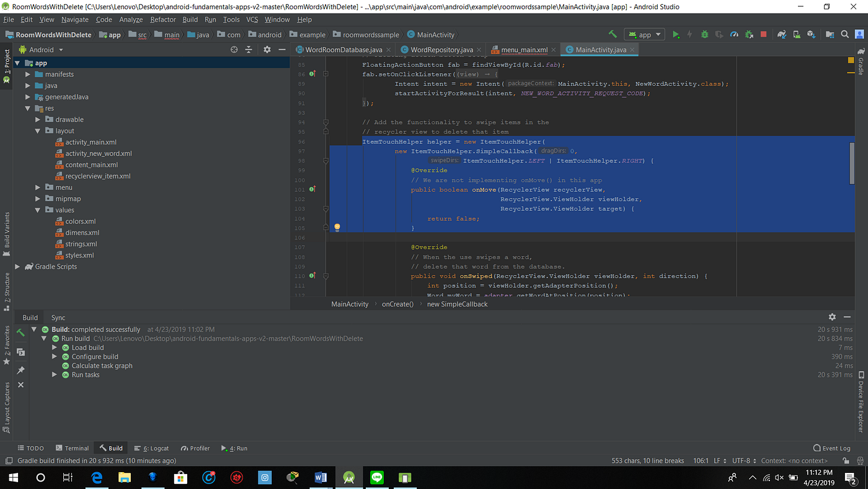Build the project with the hammer icon
The image size is (868, 489).
click(612, 34)
